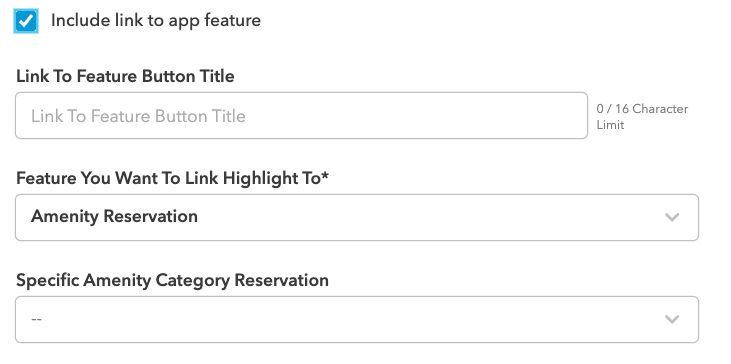Click the white checkmark inside the blue checkbox
The height and width of the screenshot is (364, 731).
click(26, 21)
